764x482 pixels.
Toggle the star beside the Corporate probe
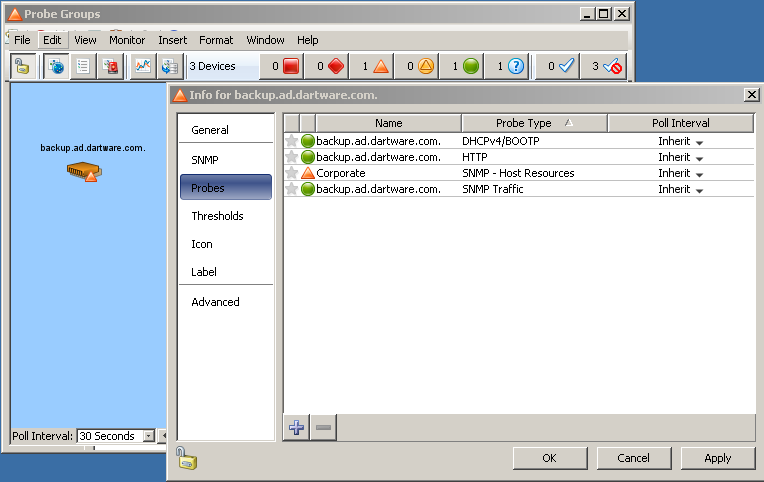pos(292,173)
